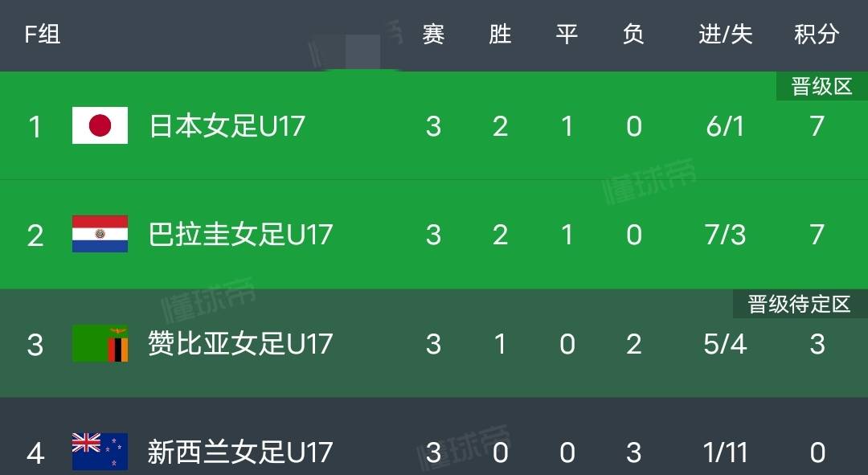Viewport: 868px width, 475px height.
Task: Click the 平 column header
Action: [567, 35]
